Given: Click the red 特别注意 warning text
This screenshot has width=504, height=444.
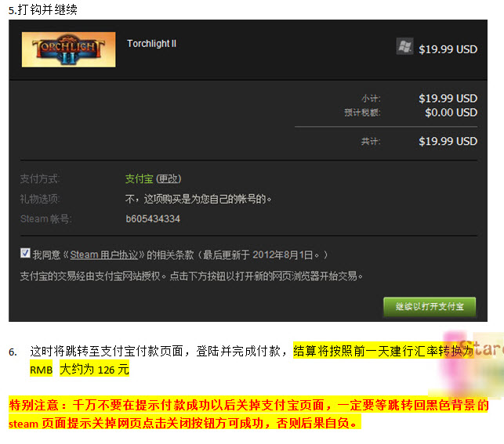Looking at the screenshot, I should 248,413.
